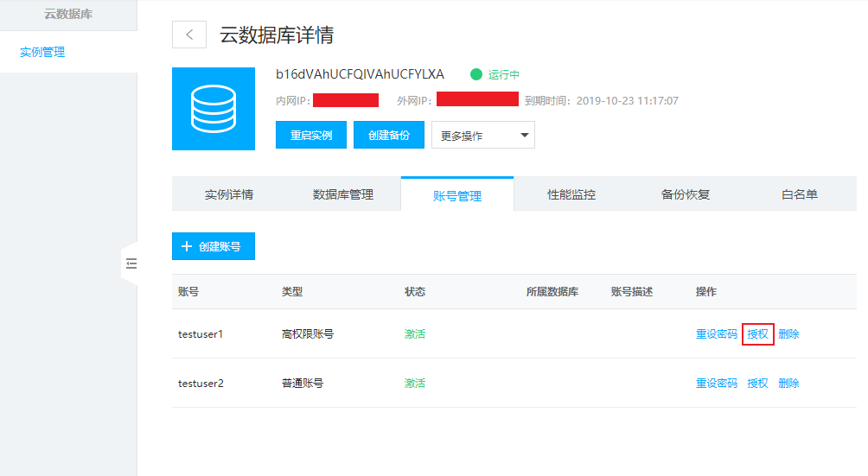Image resolution: width=868 pixels, height=476 pixels.
Task: Open the 数据库管理 tab
Action: click(343, 194)
